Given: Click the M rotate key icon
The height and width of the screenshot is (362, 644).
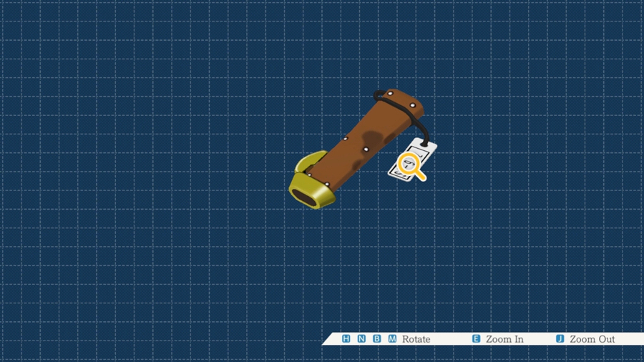Looking at the screenshot, I should coord(392,338).
